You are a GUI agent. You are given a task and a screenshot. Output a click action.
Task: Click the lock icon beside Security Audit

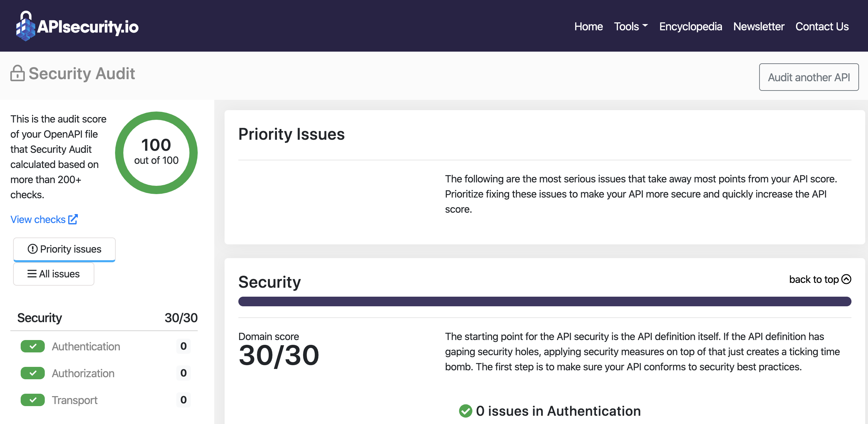click(17, 73)
